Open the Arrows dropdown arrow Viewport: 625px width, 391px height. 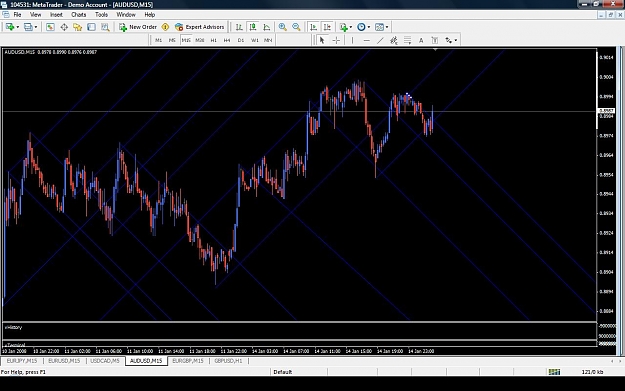pyautogui.click(x=456, y=40)
